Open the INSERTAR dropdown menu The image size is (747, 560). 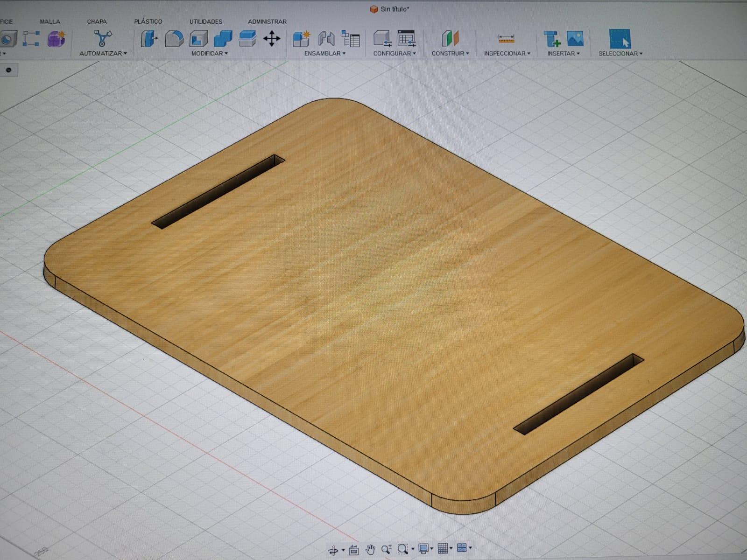click(564, 53)
